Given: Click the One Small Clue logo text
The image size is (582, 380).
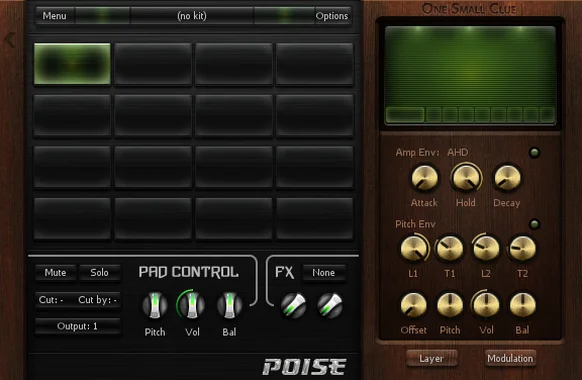Looking at the screenshot, I should tap(469, 9).
